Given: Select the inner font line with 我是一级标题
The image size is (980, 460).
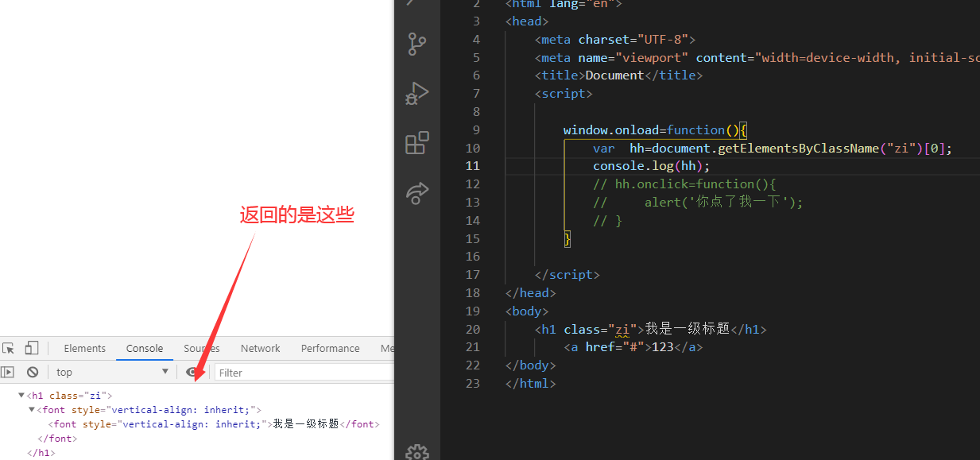Looking at the screenshot, I should click(x=214, y=424).
